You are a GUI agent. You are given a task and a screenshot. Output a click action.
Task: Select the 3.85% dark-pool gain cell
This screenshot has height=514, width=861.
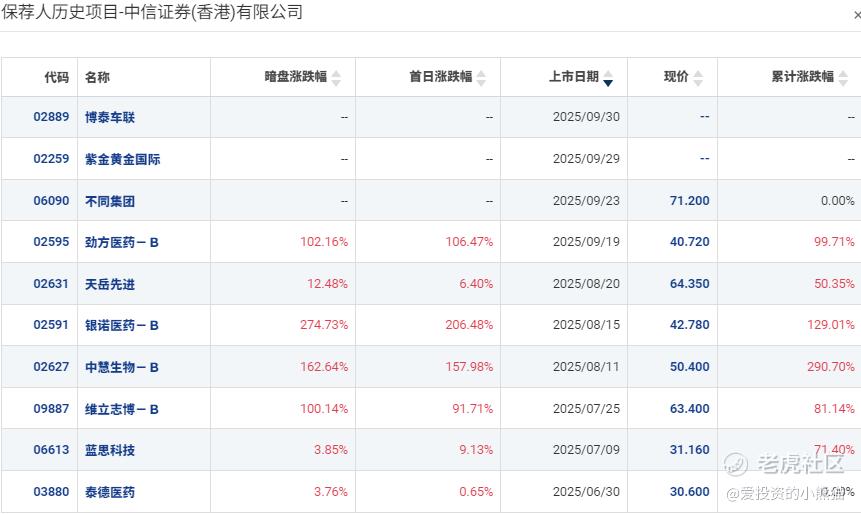(x=331, y=450)
